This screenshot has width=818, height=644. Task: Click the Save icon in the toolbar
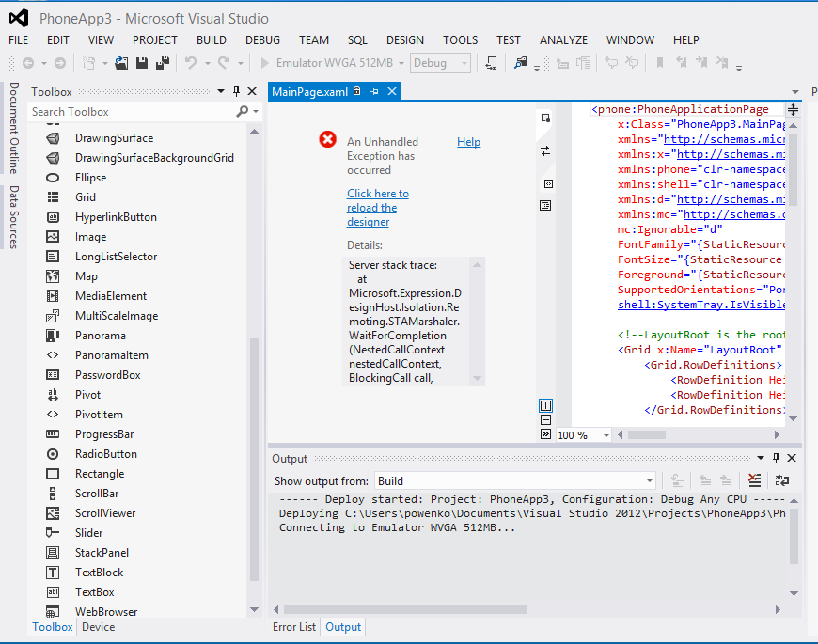pos(142,63)
